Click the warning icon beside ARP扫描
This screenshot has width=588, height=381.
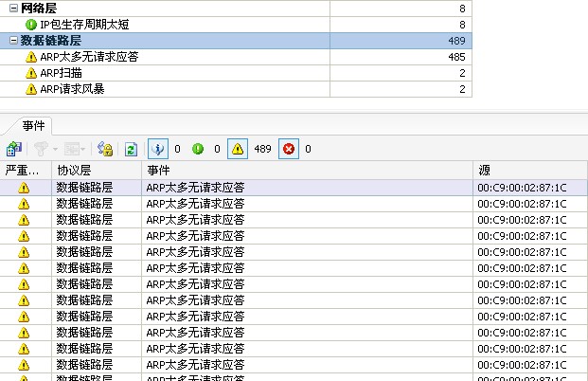pos(31,73)
